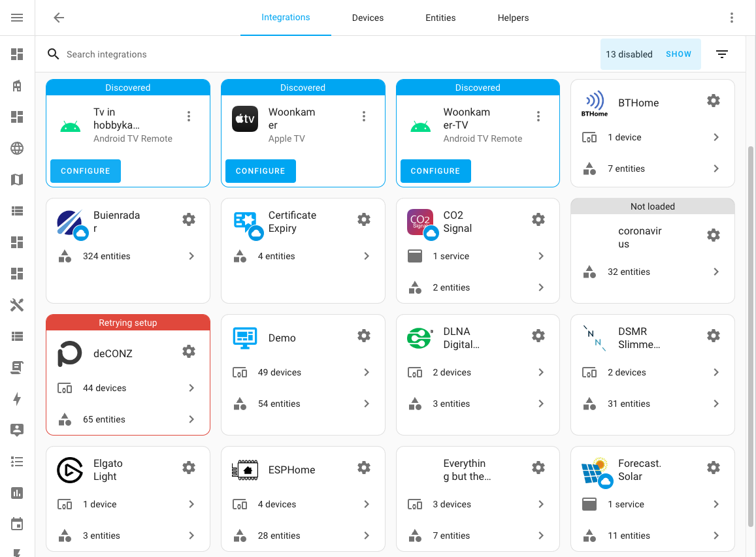756x557 pixels.
Task: Open DSMR Slimme settings gear
Action: 714,336
